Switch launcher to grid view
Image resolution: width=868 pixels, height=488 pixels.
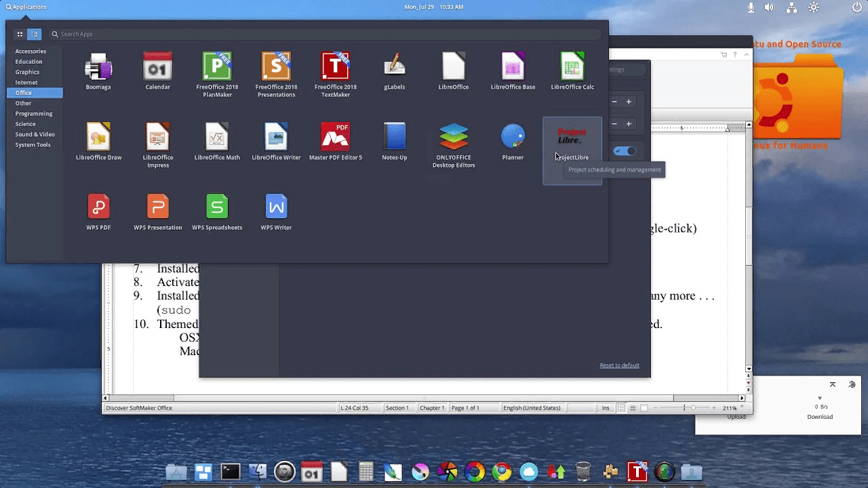[x=20, y=34]
